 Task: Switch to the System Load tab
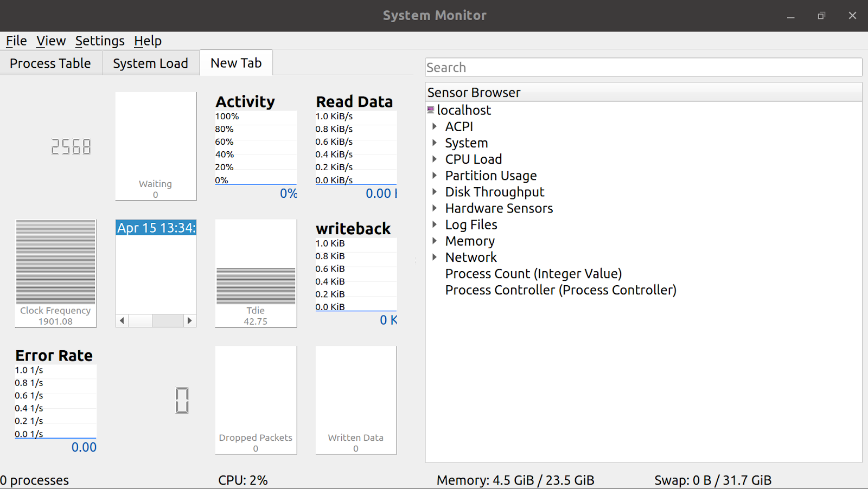click(150, 63)
